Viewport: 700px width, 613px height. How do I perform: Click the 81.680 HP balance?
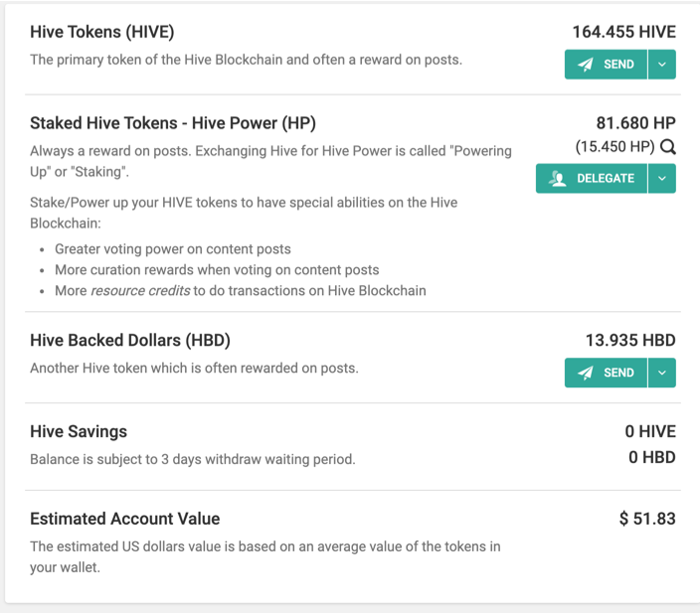coord(635,122)
